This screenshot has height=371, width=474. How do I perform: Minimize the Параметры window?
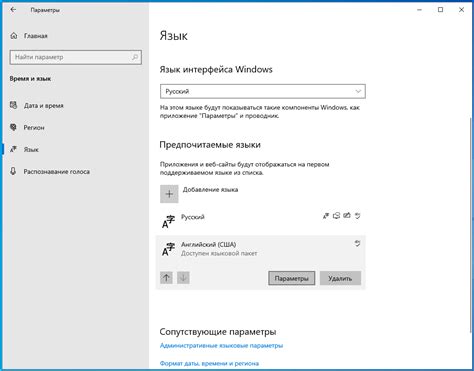pyautogui.click(x=420, y=10)
